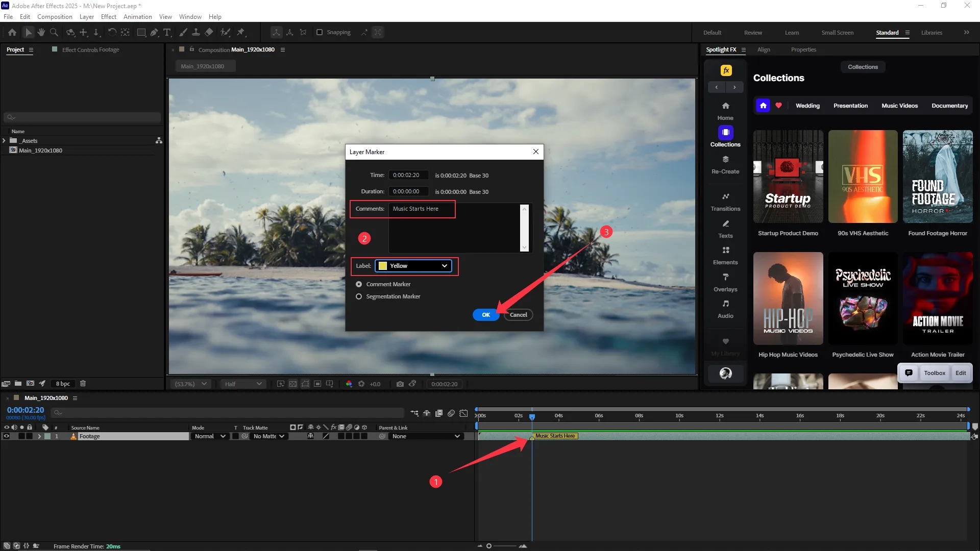Select the Rotation tool
980x551 pixels.
[x=112, y=32]
